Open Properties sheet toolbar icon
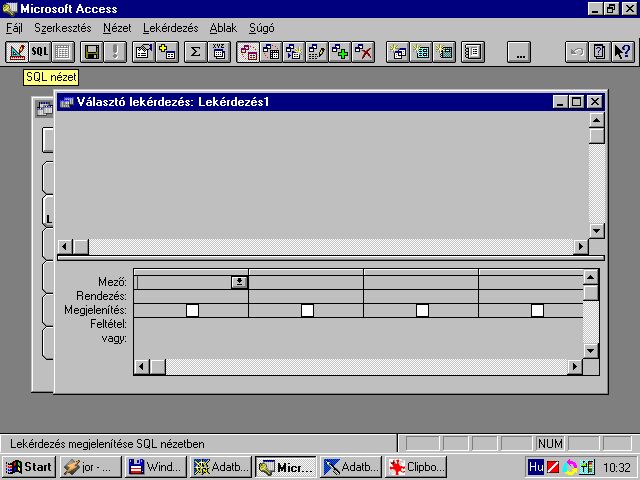Image resolution: width=640 pixels, height=480 pixels. (144, 52)
